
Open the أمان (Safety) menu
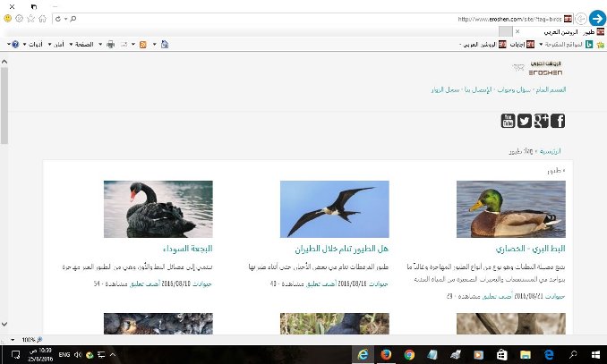pyautogui.click(x=59, y=44)
